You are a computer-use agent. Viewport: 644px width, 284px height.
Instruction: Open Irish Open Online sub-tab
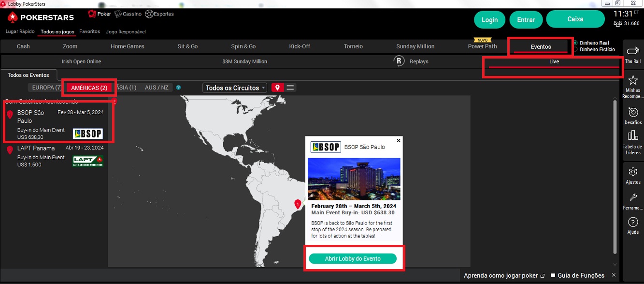click(81, 61)
